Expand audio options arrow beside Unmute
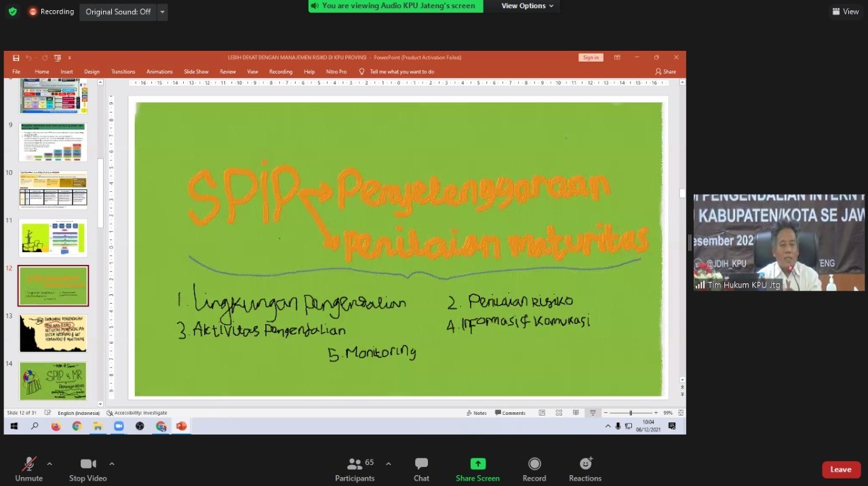868x486 pixels. [x=50, y=464]
